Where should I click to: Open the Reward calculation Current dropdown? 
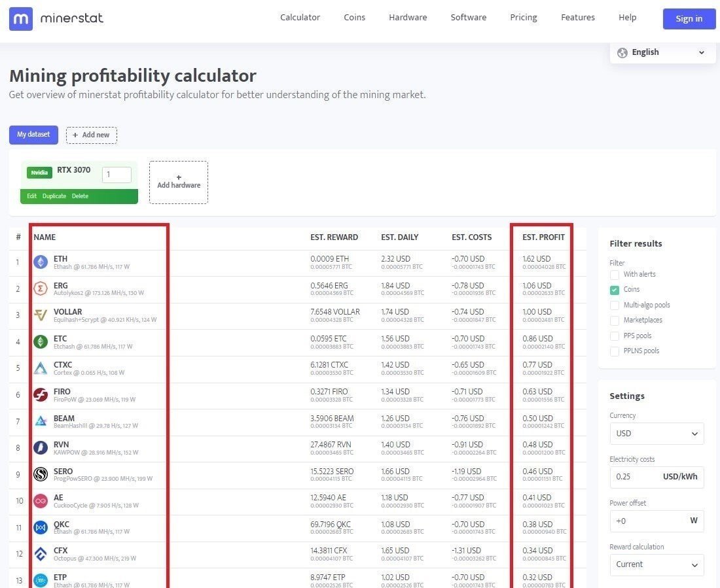pos(657,564)
